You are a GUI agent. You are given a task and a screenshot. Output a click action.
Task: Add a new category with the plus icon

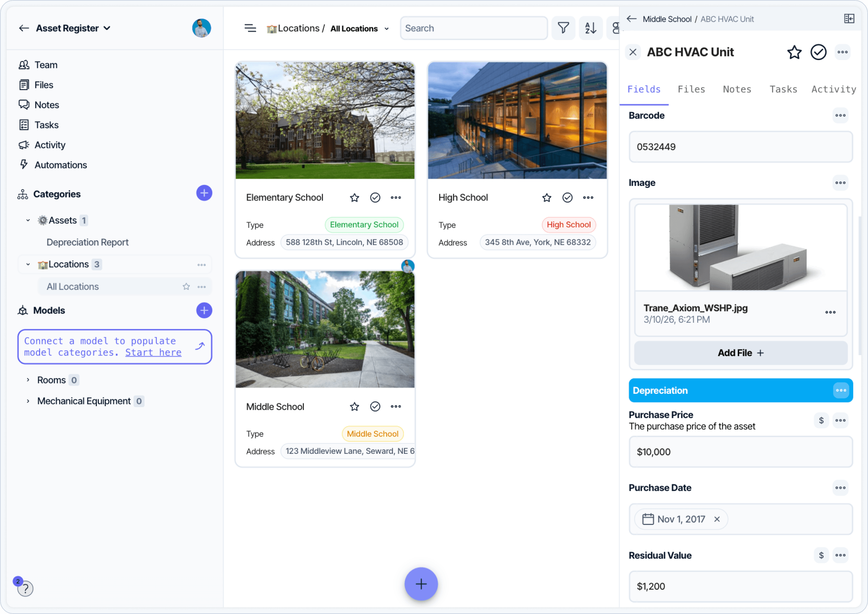[204, 193]
